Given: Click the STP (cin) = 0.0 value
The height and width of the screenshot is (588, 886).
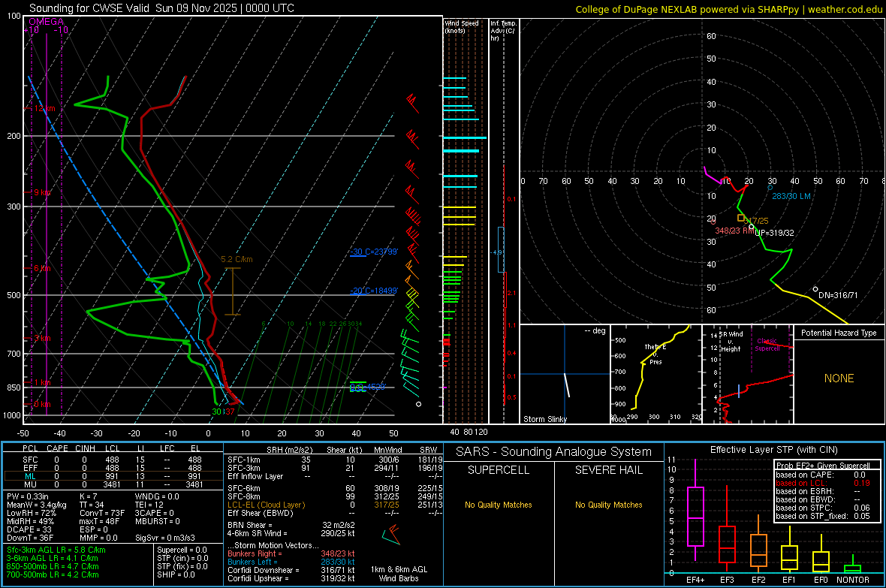Looking at the screenshot, I should pos(182,558).
